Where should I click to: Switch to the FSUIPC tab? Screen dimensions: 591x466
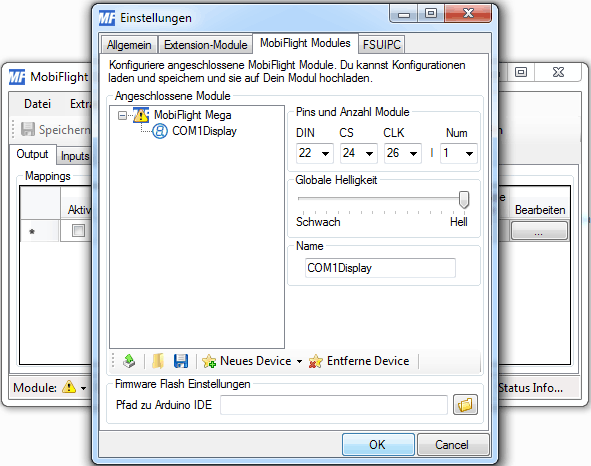381,45
